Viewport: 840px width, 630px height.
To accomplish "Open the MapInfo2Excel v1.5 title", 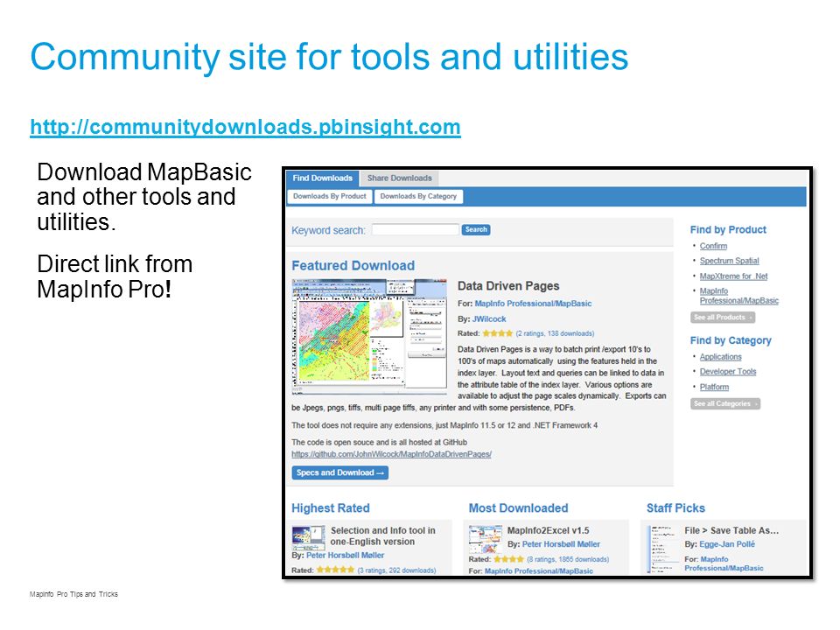I will click(548, 530).
